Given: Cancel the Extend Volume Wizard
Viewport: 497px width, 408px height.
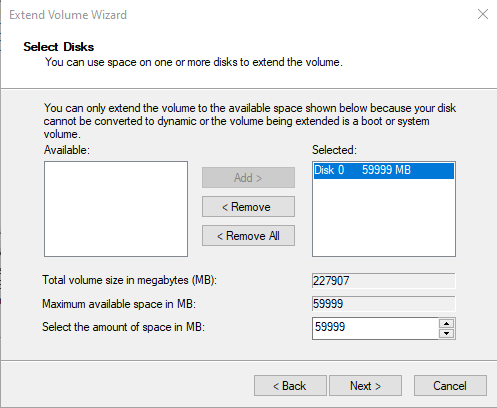Looking at the screenshot, I should point(450,386).
